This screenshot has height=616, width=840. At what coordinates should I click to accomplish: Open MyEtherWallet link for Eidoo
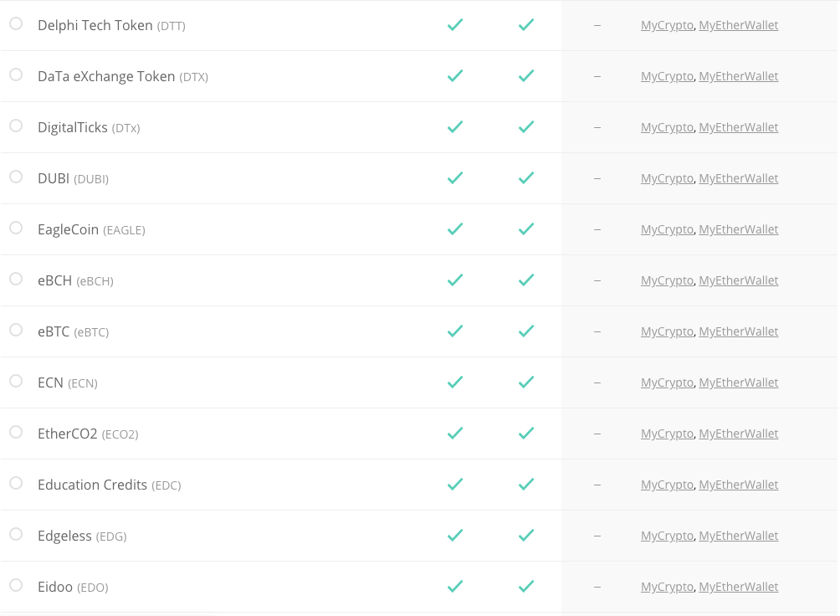tap(738, 587)
